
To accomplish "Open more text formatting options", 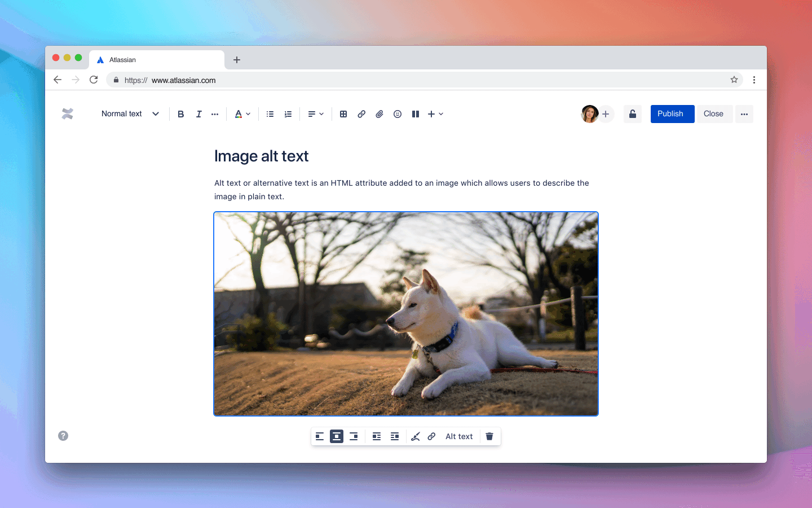I will tap(215, 114).
